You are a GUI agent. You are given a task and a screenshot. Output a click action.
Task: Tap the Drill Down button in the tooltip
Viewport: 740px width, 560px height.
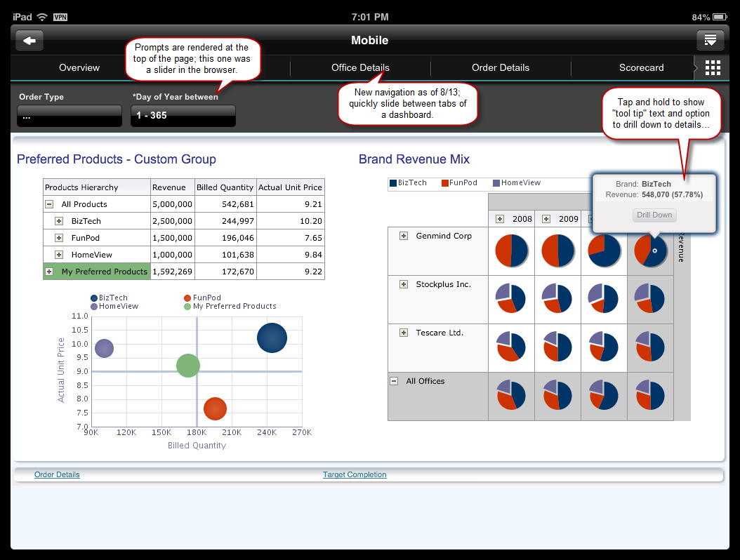[654, 215]
